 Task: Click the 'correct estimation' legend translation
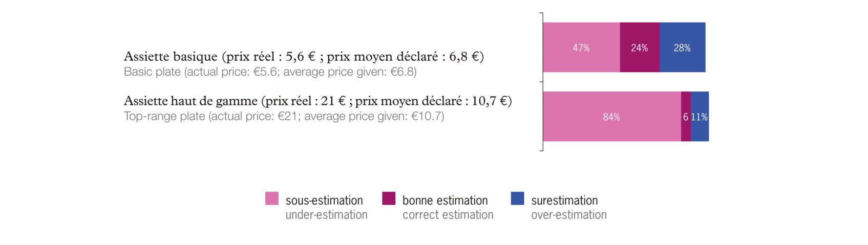pos(448,214)
